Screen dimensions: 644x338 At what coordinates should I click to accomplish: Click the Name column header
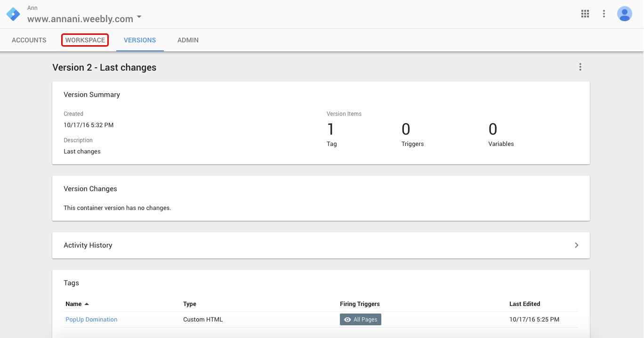73,304
